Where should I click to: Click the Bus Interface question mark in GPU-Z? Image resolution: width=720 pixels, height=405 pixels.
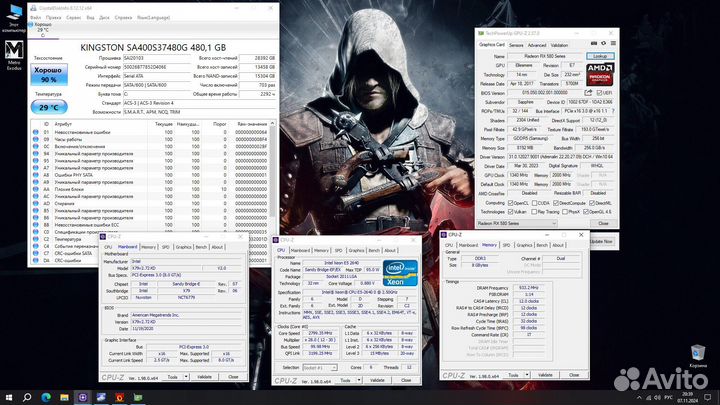pos(613,111)
